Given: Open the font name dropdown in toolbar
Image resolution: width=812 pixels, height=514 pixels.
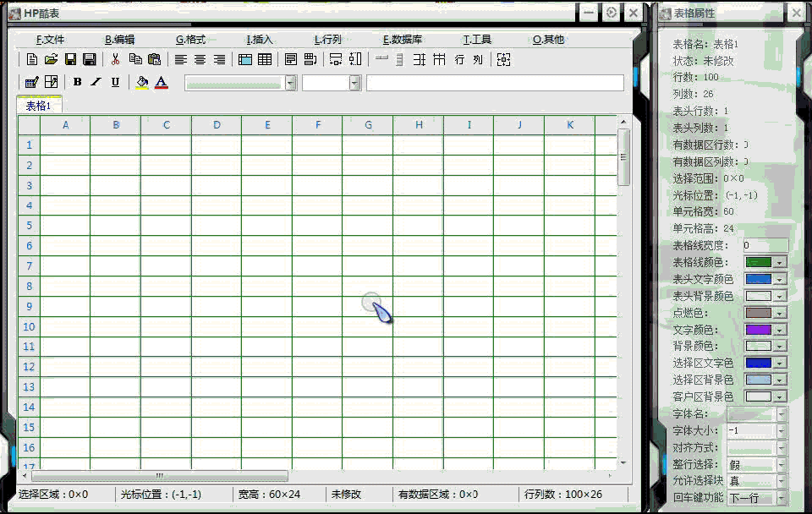Looking at the screenshot, I should (291, 83).
